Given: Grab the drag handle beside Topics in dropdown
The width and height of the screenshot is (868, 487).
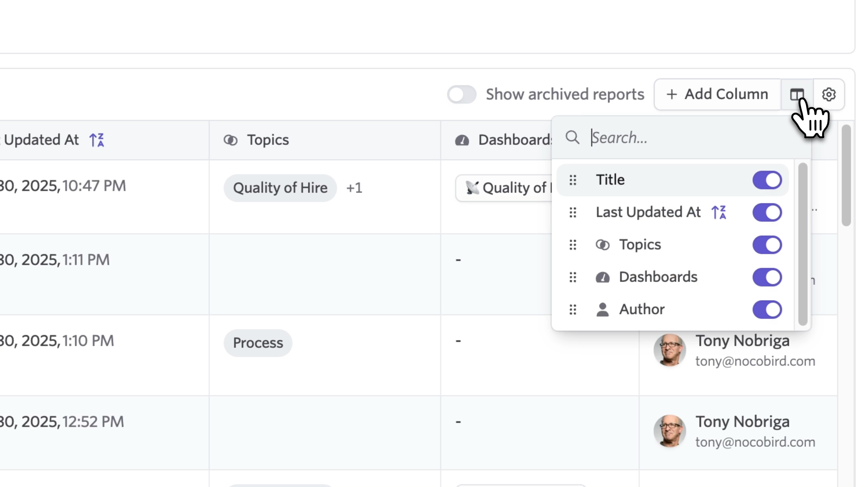Looking at the screenshot, I should 573,245.
